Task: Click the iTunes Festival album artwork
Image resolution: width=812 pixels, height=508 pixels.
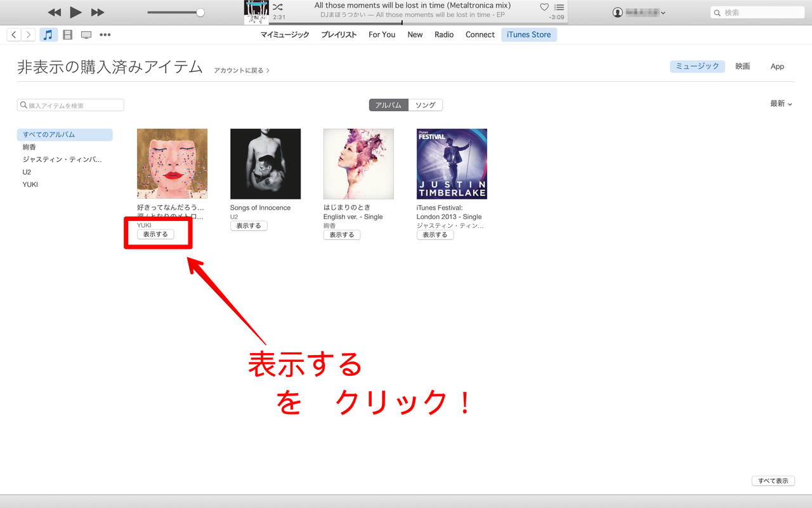Action: [x=452, y=164]
